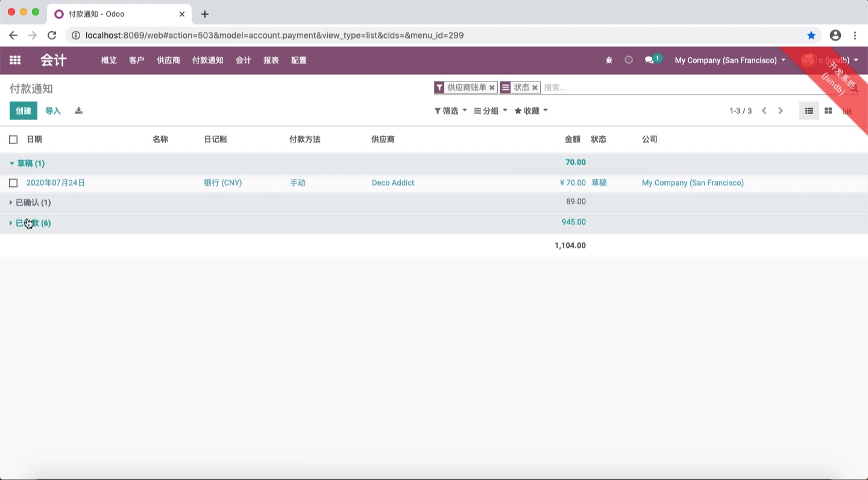
Task: Open the Deco Addict supplier link
Action: click(x=392, y=183)
